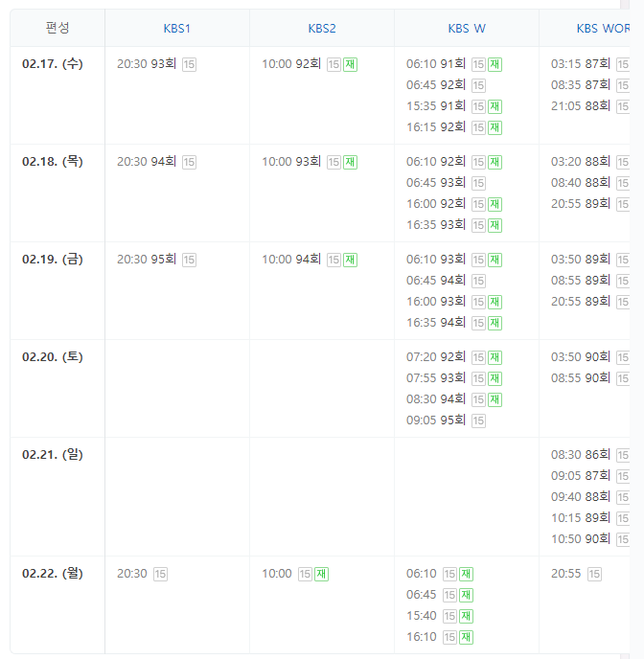The image size is (644, 659).
Task: Click the KBS W 16:35 94회 entry
Action: tap(436, 323)
